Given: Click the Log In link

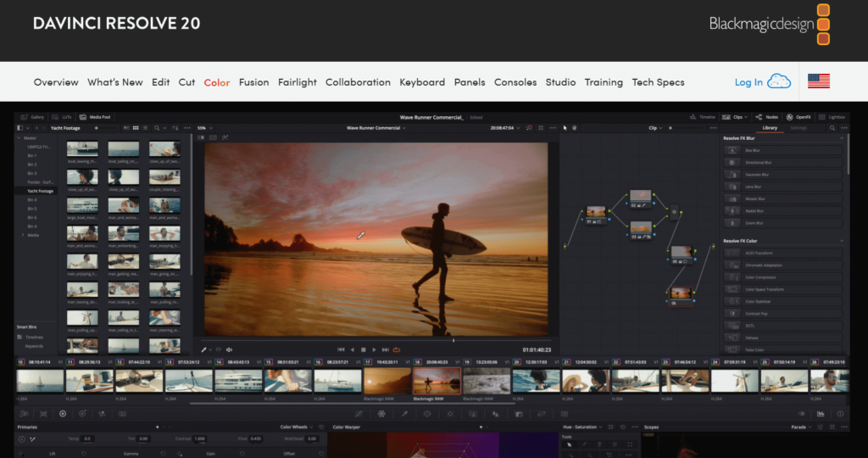Looking at the screenshot, I should (x=748, y=82).
